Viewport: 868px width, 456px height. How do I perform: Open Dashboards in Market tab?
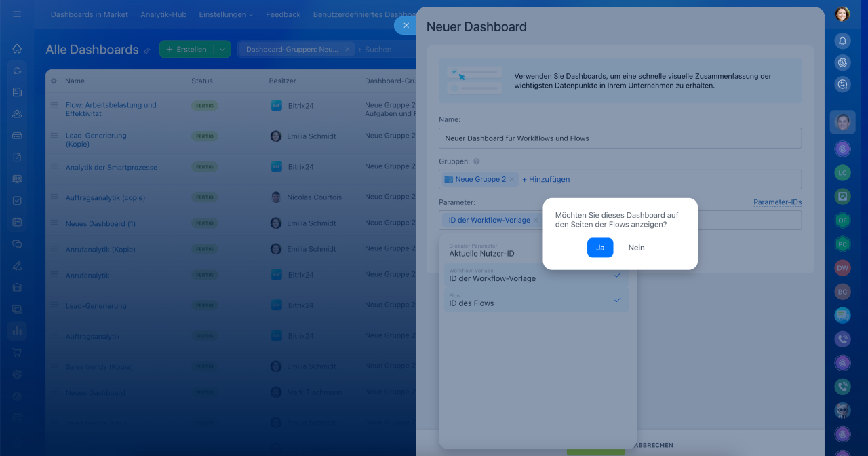pyautogui.click(x=89, y=14)
